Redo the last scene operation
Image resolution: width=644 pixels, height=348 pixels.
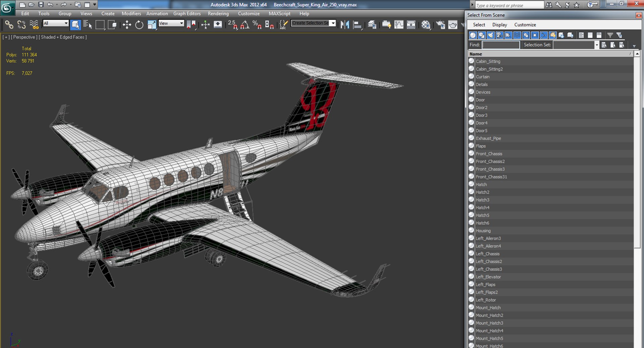coord(63,5)
